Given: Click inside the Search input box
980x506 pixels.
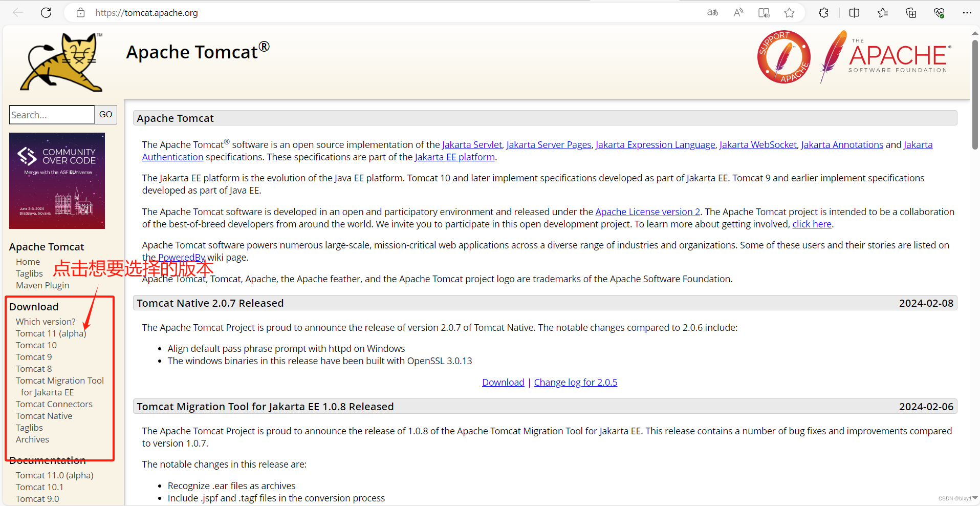Looking at the screenshot, I should pyautogui.click(x=51, y=114).
